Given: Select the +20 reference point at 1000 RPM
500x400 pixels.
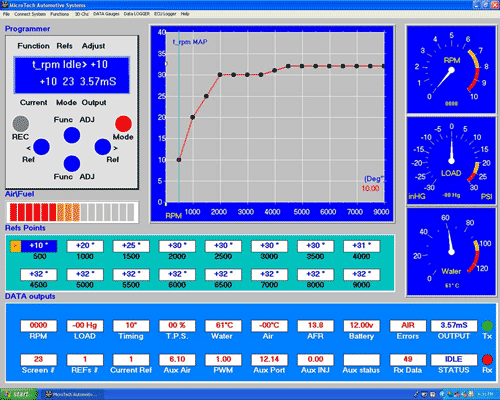Looking at the screenshot, I should pyautogui.click(x=85, y=246).
